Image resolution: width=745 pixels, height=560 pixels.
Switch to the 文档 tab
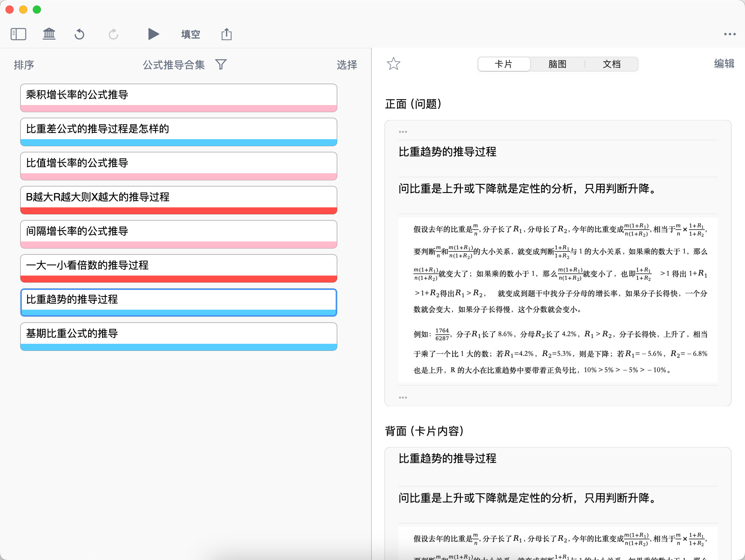pyautogui.click(x=612, y=64)
